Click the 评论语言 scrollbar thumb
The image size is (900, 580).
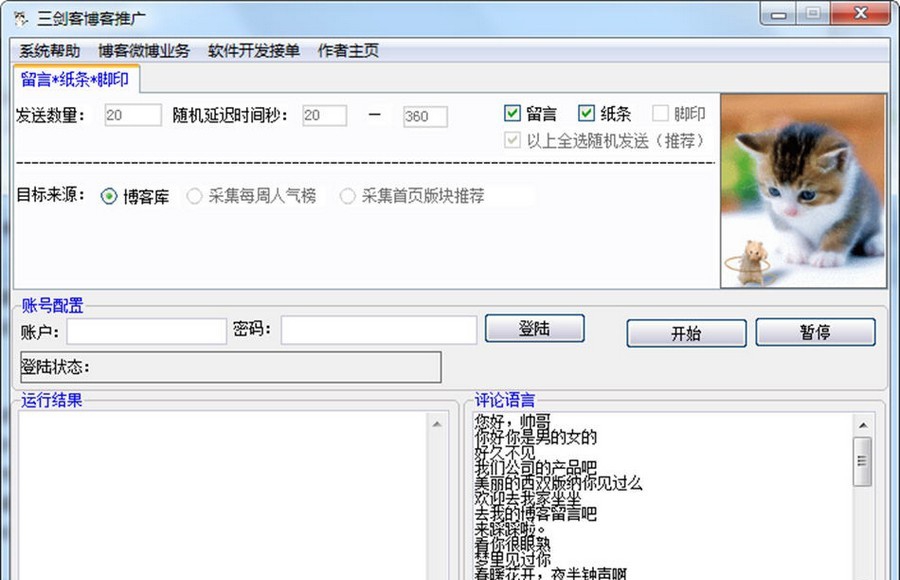(x=862, y=461)
